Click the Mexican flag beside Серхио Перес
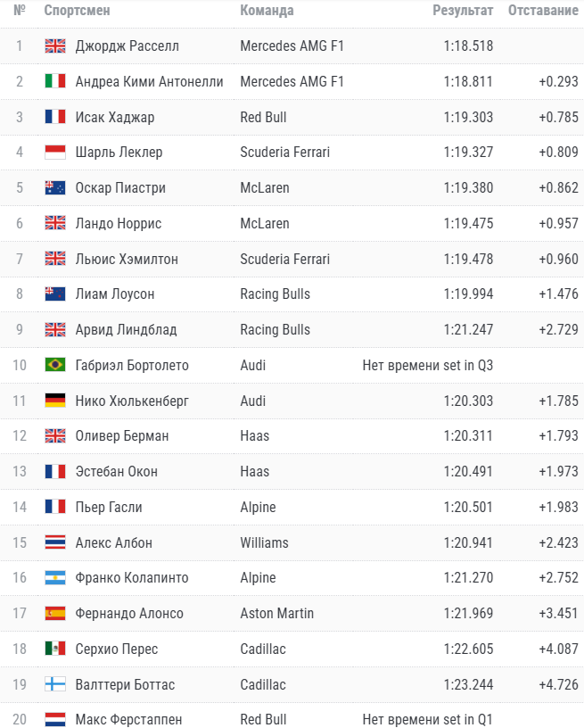584x728 pixels. (x=55, y=649)
